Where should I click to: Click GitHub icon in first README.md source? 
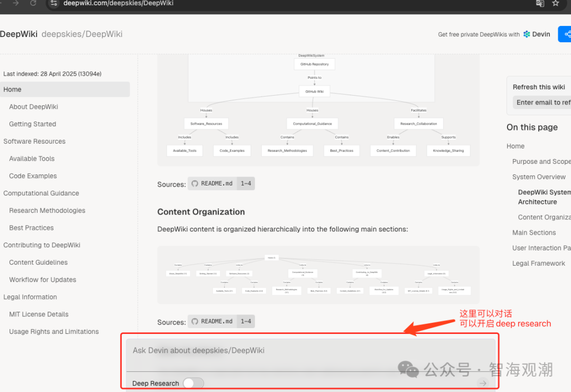coord(195,183)
